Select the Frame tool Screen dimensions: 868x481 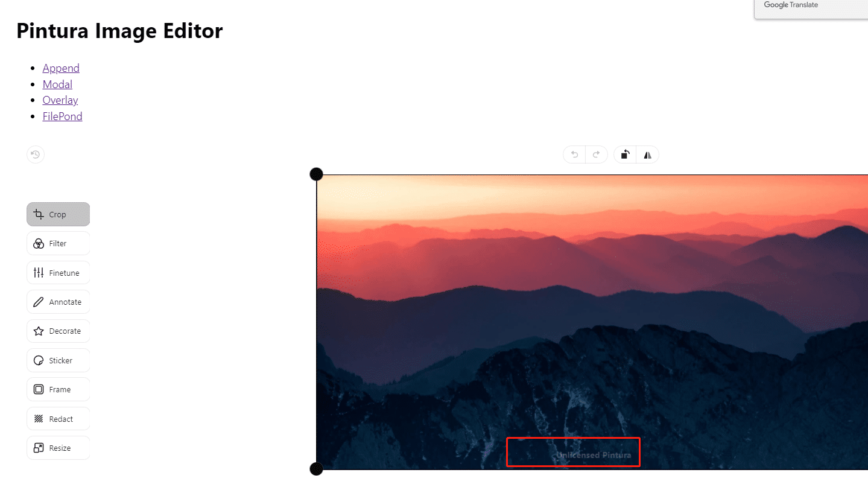click(58, 389)
